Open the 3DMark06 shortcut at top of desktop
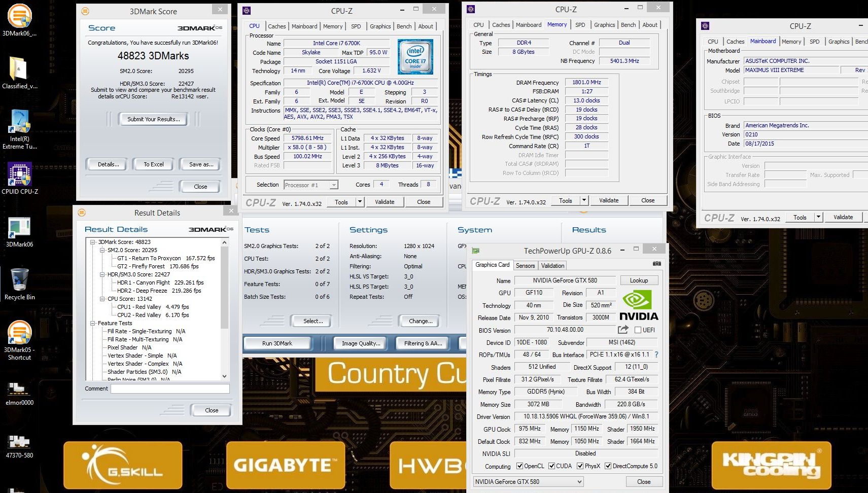Image resolution: width=868 pixels, height=493 pixels. [x=19, y=20]
